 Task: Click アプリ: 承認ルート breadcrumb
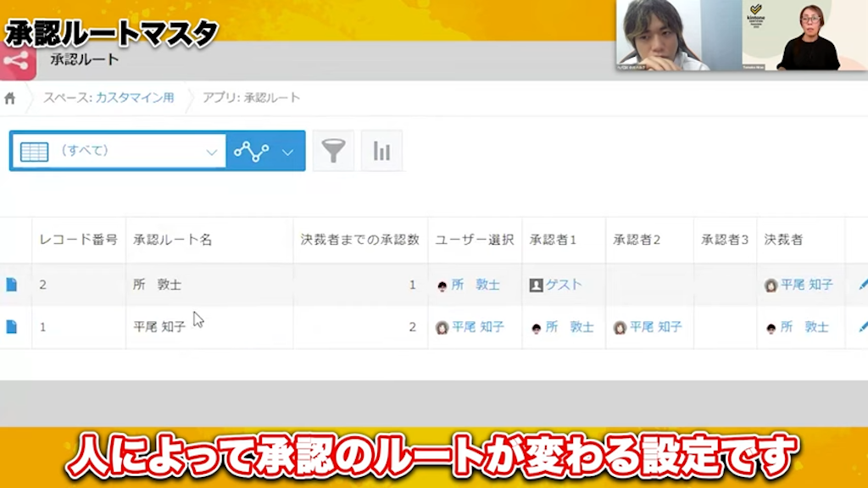(251, 98)
